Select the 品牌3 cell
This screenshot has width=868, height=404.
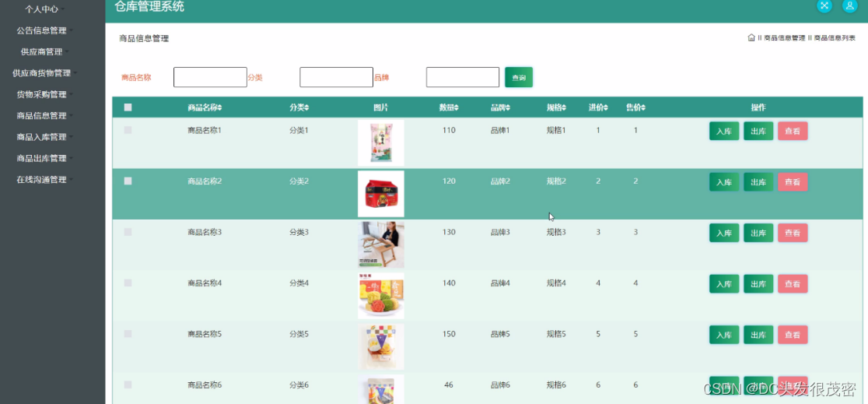click(x=500, y=232)
